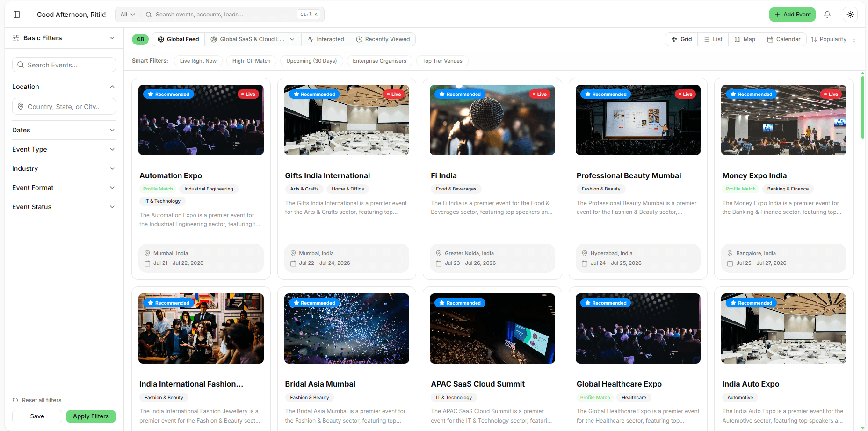Image resolution: width=868 pixels, height=431 pixels.
Task: Toggle the Live Right Now smart filter
Action: click(x=198, y=61)
